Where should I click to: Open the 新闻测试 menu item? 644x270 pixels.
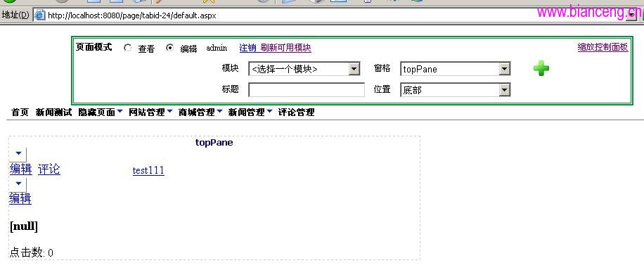point(54,112)
